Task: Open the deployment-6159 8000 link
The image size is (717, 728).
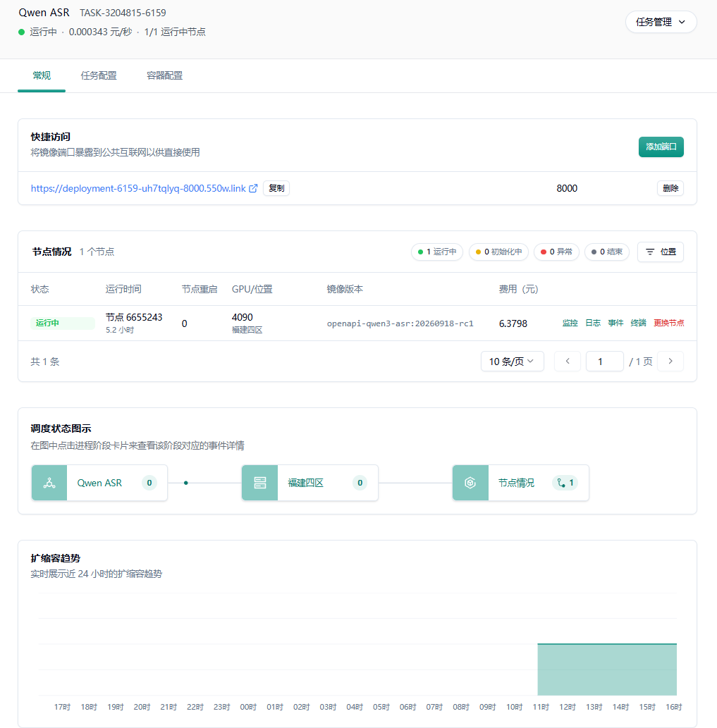Action: [138, 188]
